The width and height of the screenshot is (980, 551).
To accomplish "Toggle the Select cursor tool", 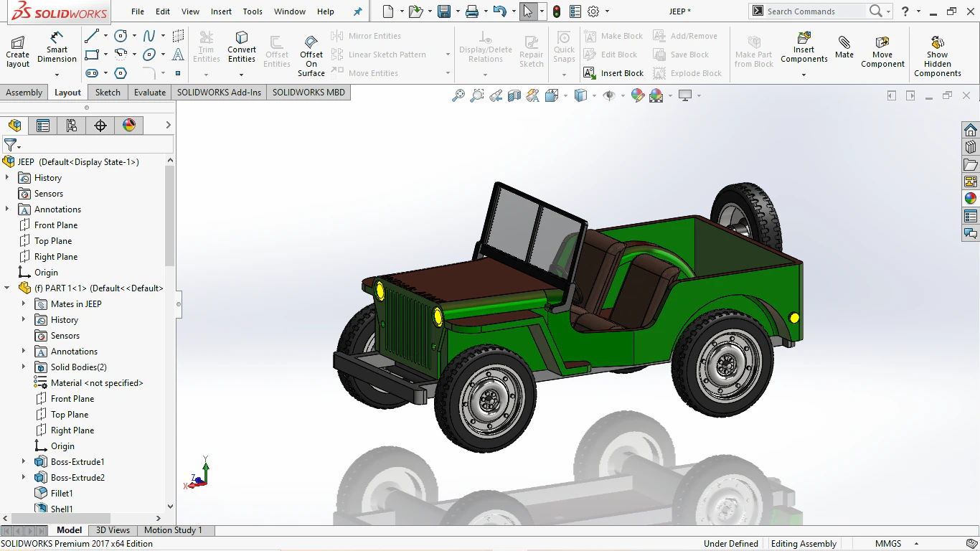I will (x=528, y=11).
